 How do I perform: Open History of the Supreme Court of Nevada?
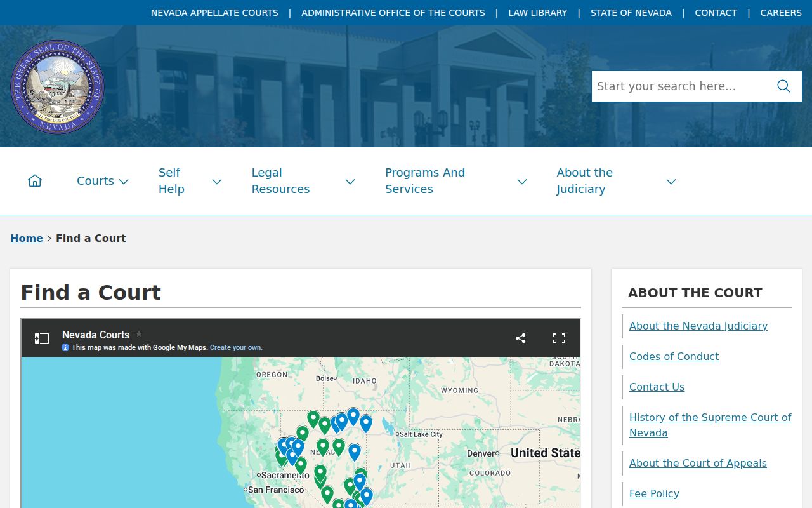point(710,425)
